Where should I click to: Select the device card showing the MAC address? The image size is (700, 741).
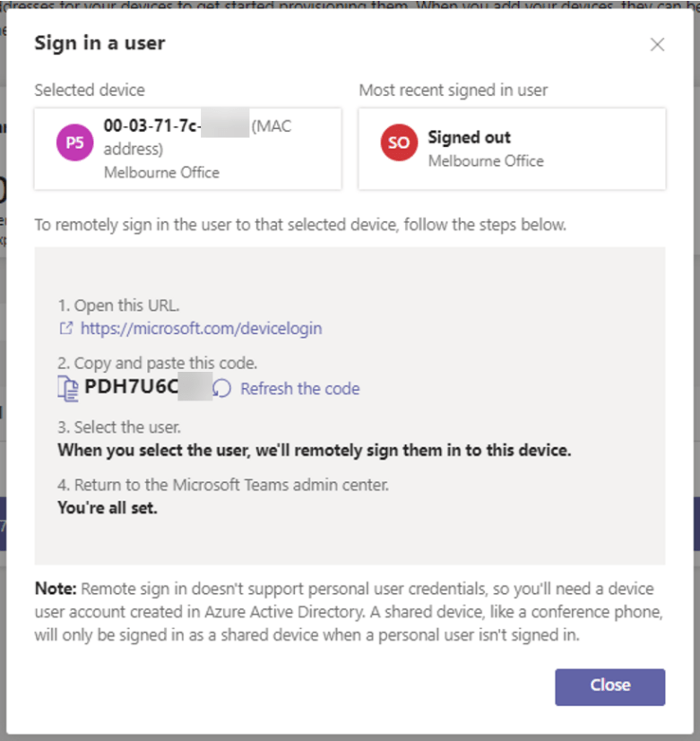point(187,148)
